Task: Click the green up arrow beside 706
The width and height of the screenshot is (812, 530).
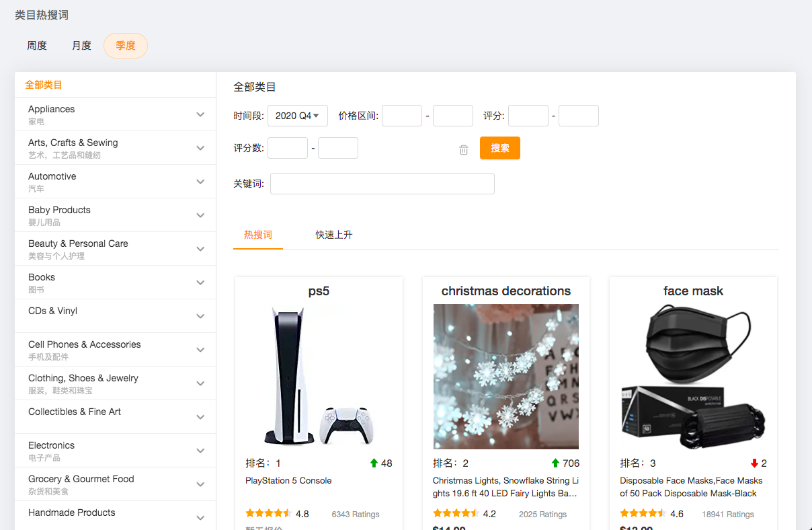Action: point(555,463)
